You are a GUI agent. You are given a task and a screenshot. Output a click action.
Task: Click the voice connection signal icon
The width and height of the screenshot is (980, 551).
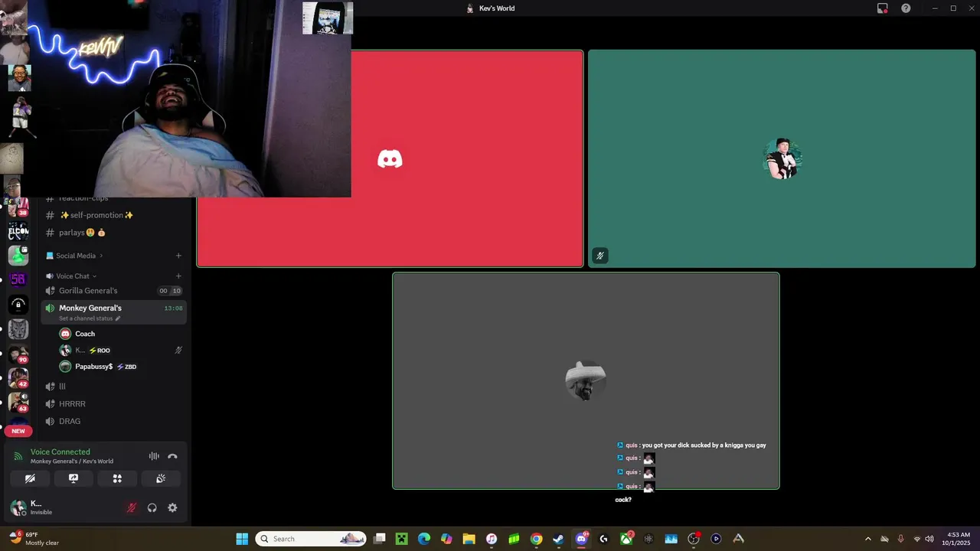point(18,456)
